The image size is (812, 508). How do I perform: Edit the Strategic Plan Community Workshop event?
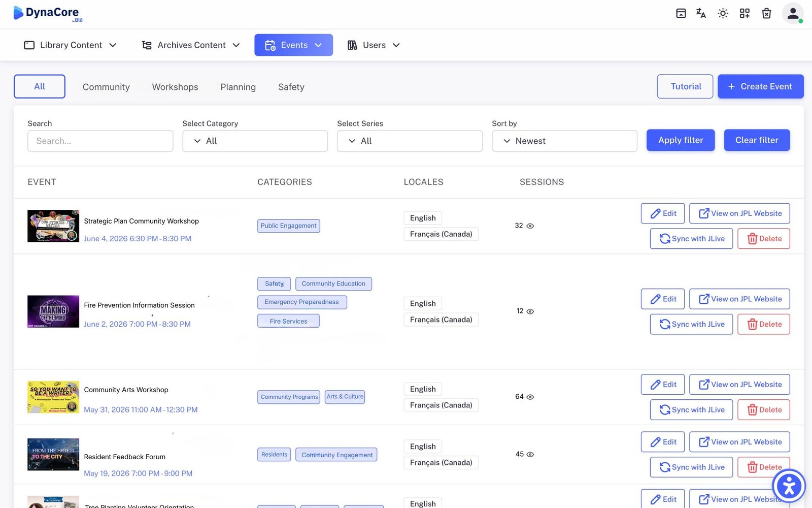(x=663, y=213)
